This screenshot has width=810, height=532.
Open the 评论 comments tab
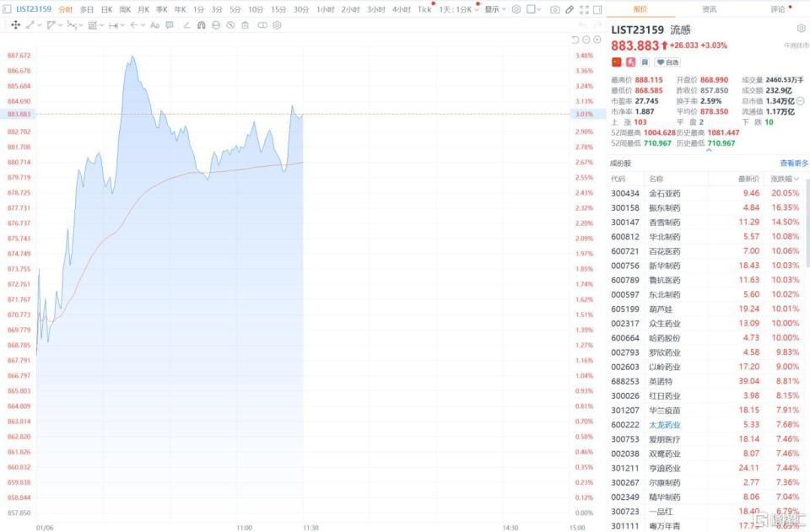pos(777,9)
